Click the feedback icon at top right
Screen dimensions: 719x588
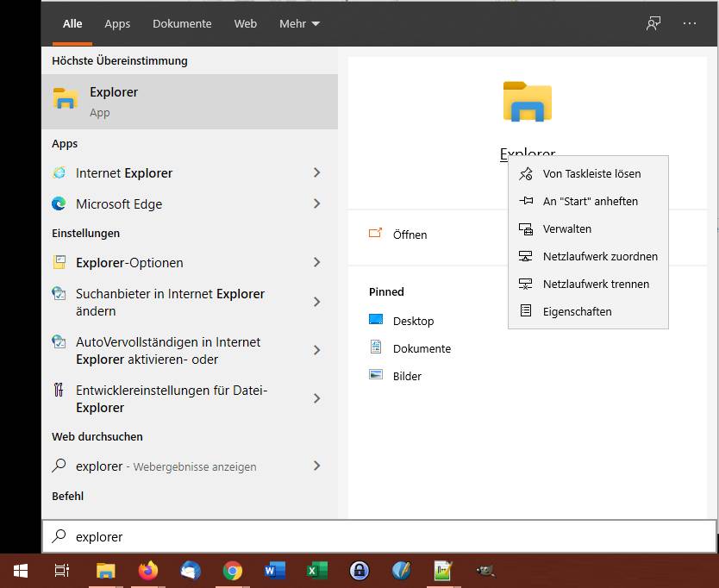(x=653, y=23)
